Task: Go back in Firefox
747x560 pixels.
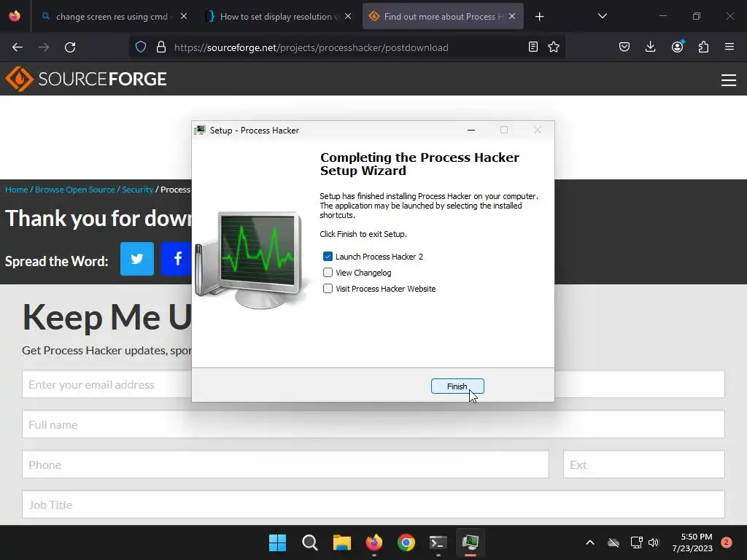Action: [x=18, y=47]
